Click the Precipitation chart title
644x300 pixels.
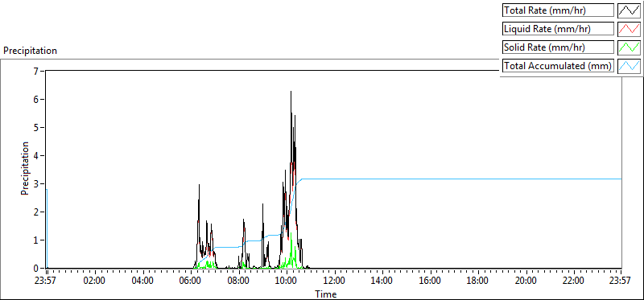tap(30, 51)
